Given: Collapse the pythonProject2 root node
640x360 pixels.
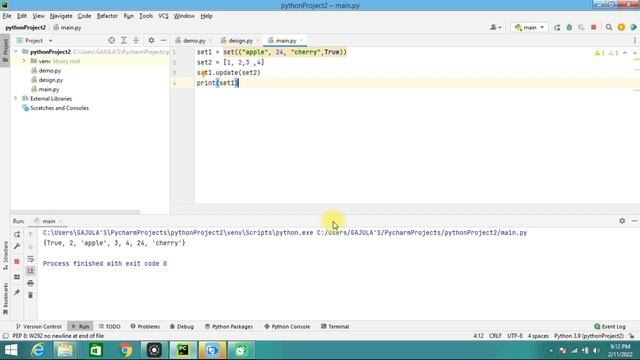Looking at the screenshot, I should click(x=16, y=52).
